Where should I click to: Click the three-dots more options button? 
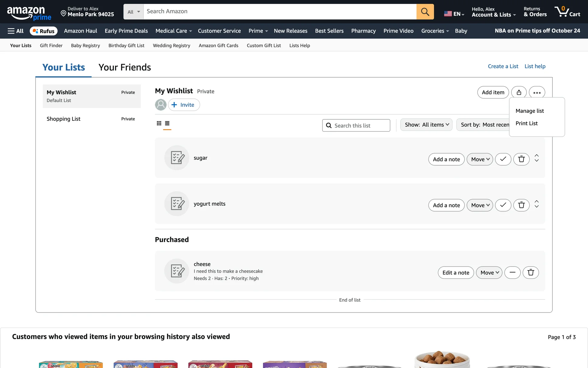537,92
